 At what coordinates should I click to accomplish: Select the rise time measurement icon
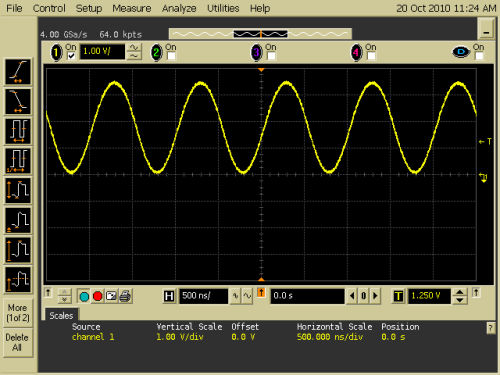pos(18,72)
